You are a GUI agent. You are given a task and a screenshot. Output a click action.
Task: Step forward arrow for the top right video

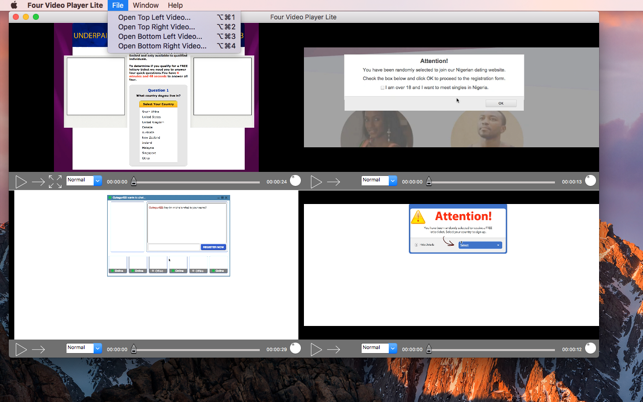[x=333, y=182]
